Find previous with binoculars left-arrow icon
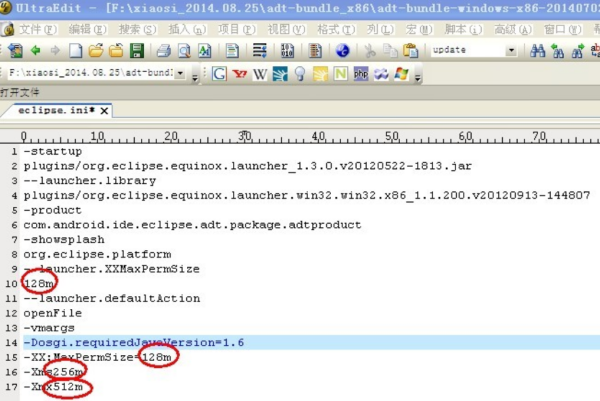Image resolution: width=600 pixels, height=401 pixels. (558, 51)
